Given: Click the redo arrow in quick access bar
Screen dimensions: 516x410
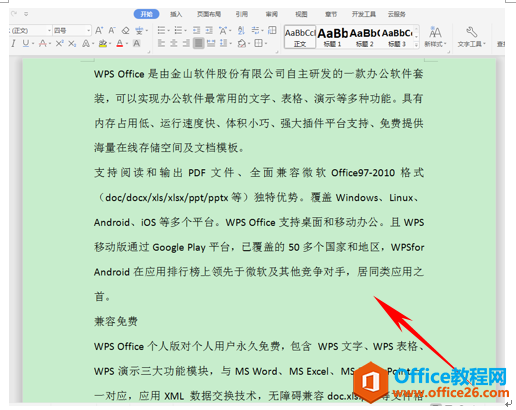Looking at the screenshot, I should tap(14, 14).
